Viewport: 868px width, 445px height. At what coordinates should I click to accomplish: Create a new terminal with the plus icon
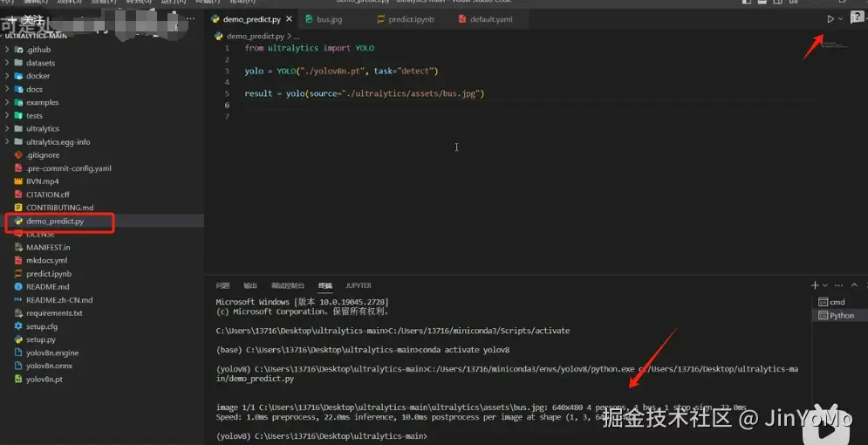[x=815, y=285]
